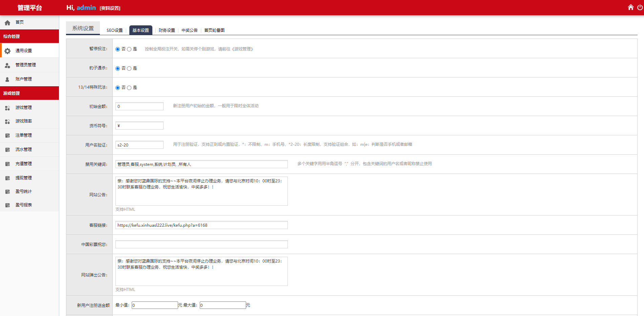Click the house icon next to 首页
644x316 pixels.
tap(7, 23)
